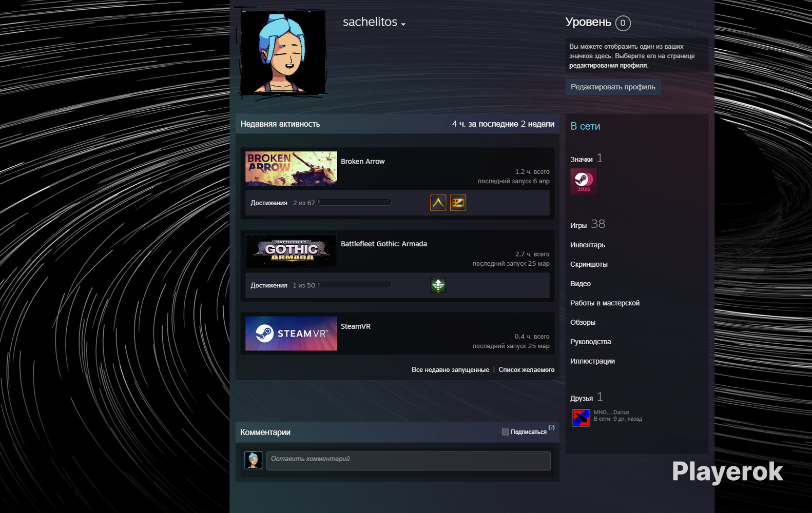
Task: Open the Видео section
Action: (x=581, y=284)
